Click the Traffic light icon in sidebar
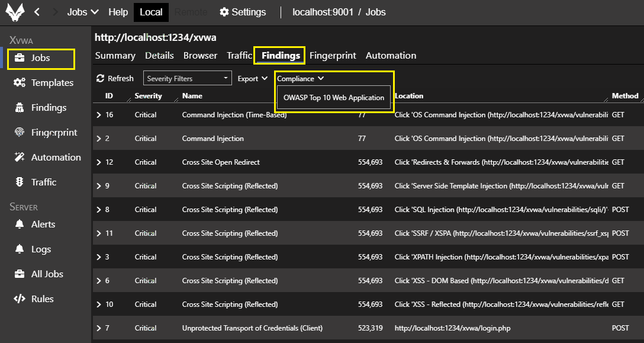 click(x=20, y=182)
